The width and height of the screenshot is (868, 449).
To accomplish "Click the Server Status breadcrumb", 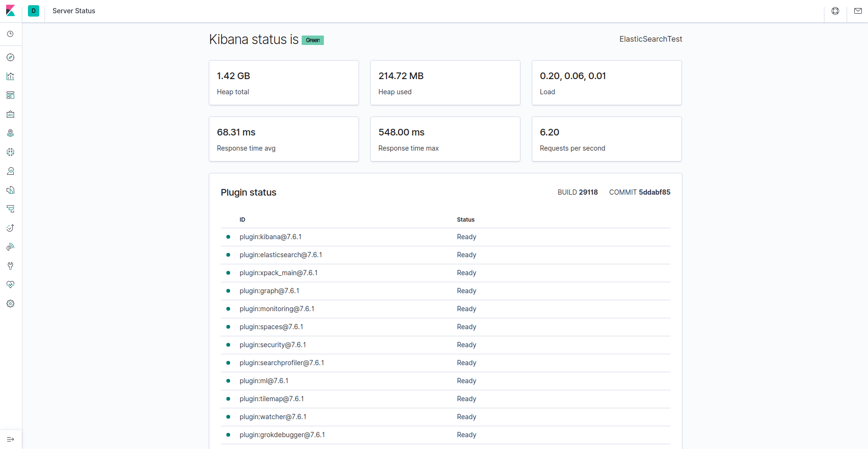I will [74, 11].
